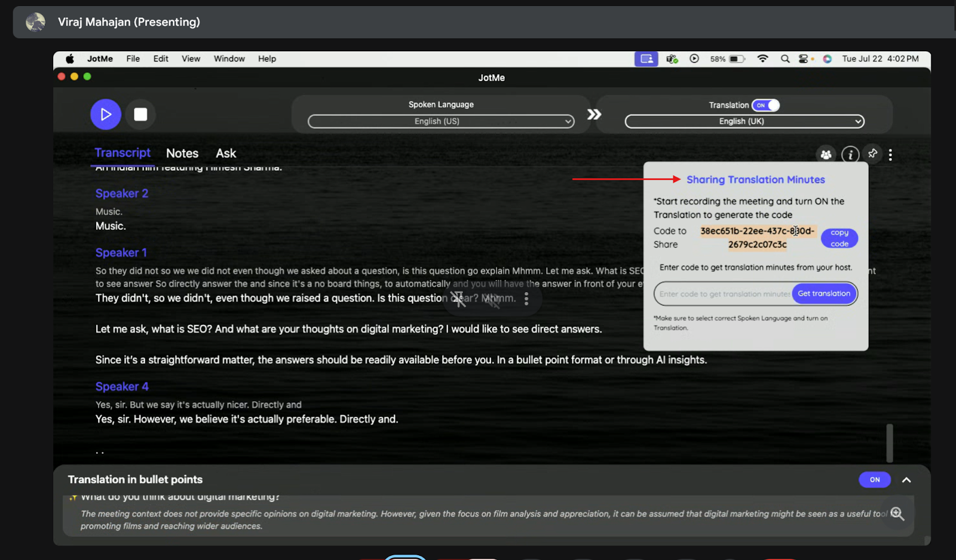Click the screen sharing status icon in menu bar
The image size is (956, 560).
(646, 59)
